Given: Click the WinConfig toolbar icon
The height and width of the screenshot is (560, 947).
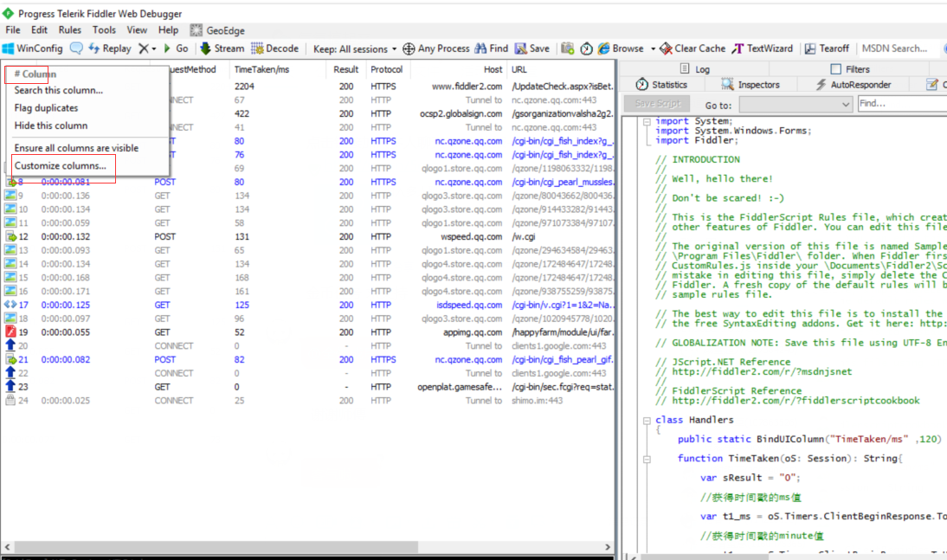Looking at the screenshot, I should [9, 48].
